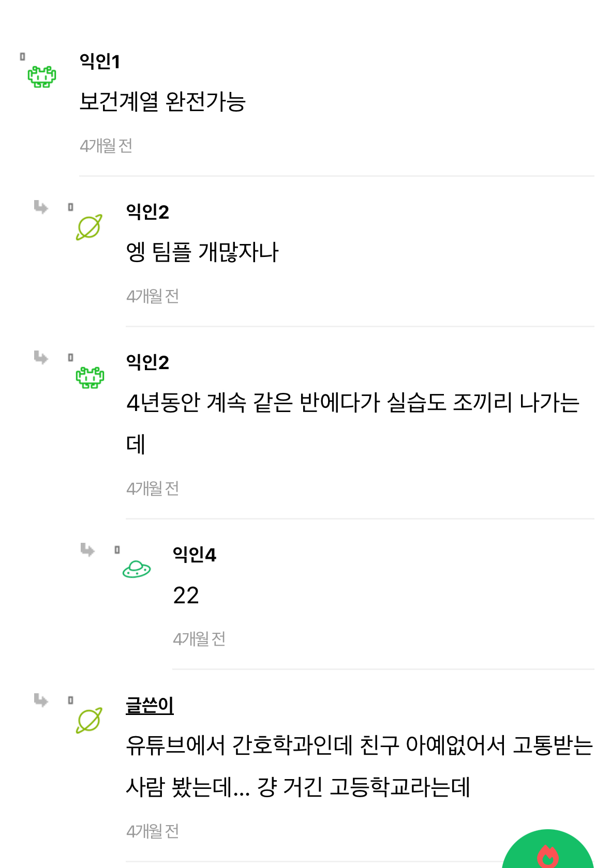Tap the 익인4 username
The height and width of the screenshot is (868, 610).
click(x=195, y=554)
